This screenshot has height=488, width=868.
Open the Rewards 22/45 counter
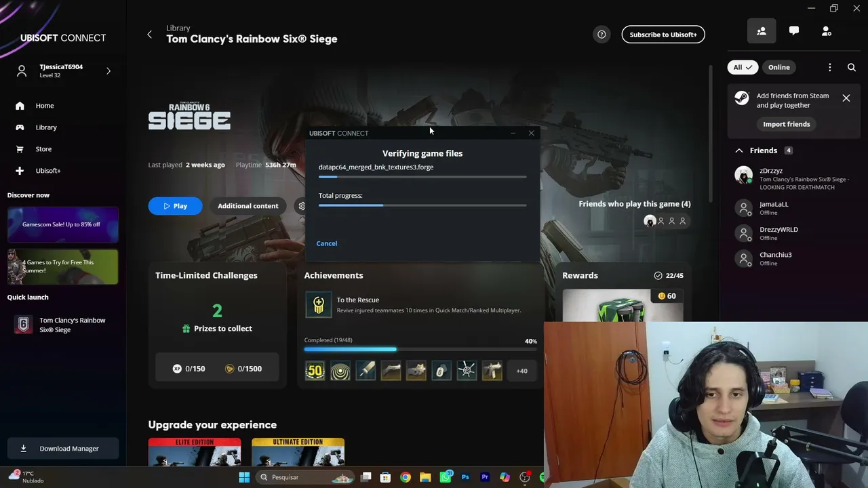(x=669, y=276)
